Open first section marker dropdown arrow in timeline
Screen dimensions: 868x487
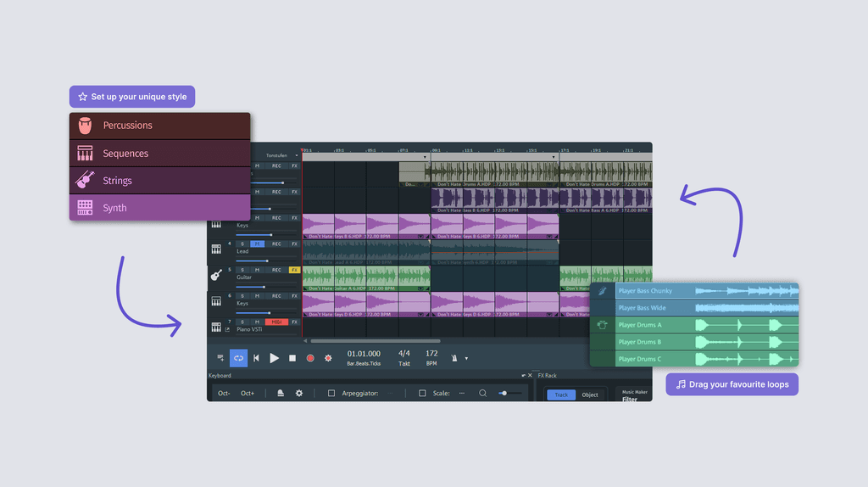pos(426,157)
